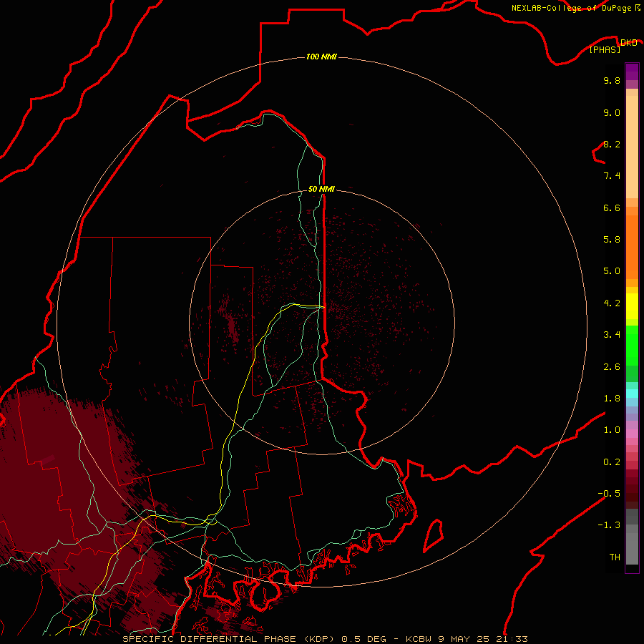Click the 50 NMI range ring label
Viewport: 644px width, 644px height.
tap(321, 189)
